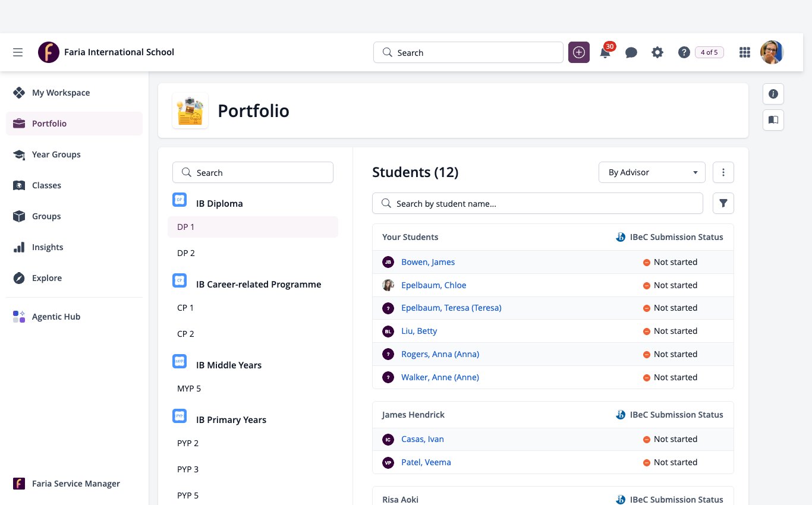
Task: Open Insights in sidebar
Action: click(74, 247)
